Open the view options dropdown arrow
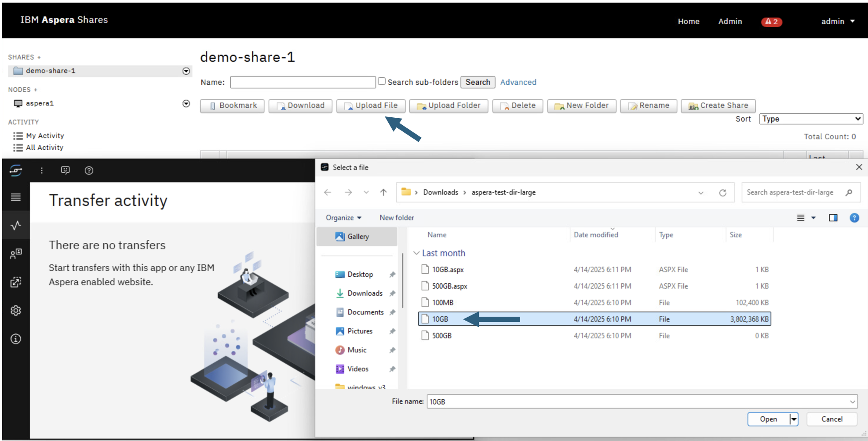This screenshot has width=868, height=441. tap(813, 218)
